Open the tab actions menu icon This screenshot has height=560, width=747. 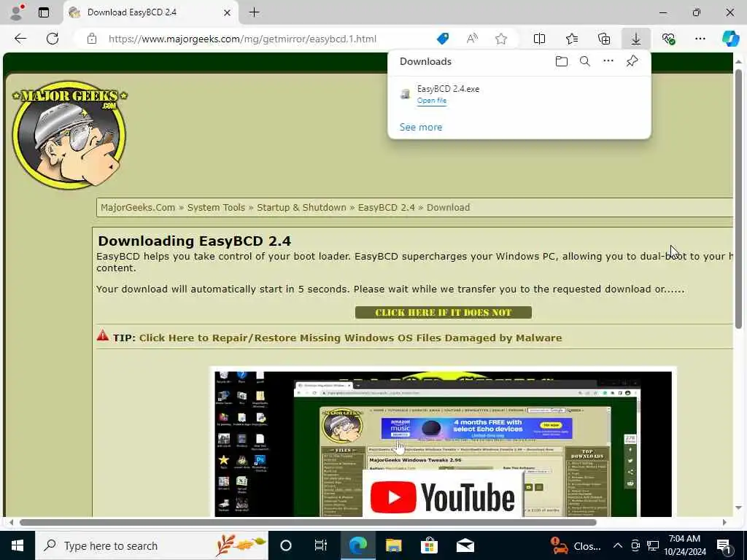[44, 12]
